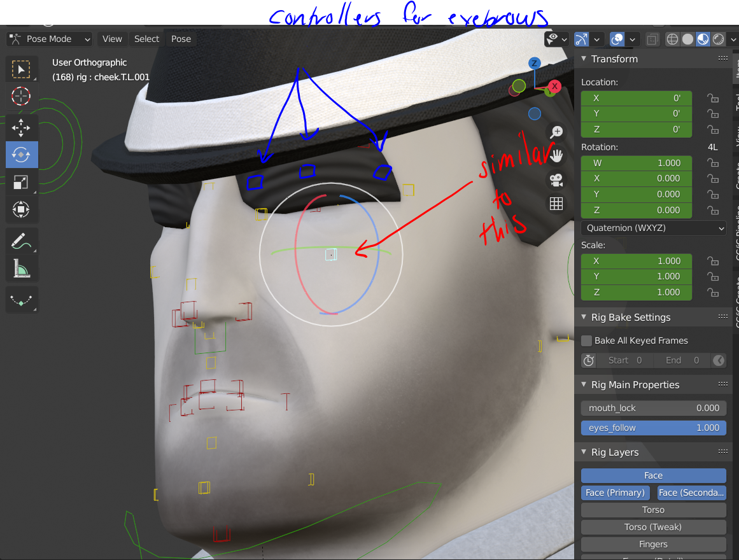Select the Breakdowner pose tool
This screenshot has height=560, width=739.
(21, 300)
